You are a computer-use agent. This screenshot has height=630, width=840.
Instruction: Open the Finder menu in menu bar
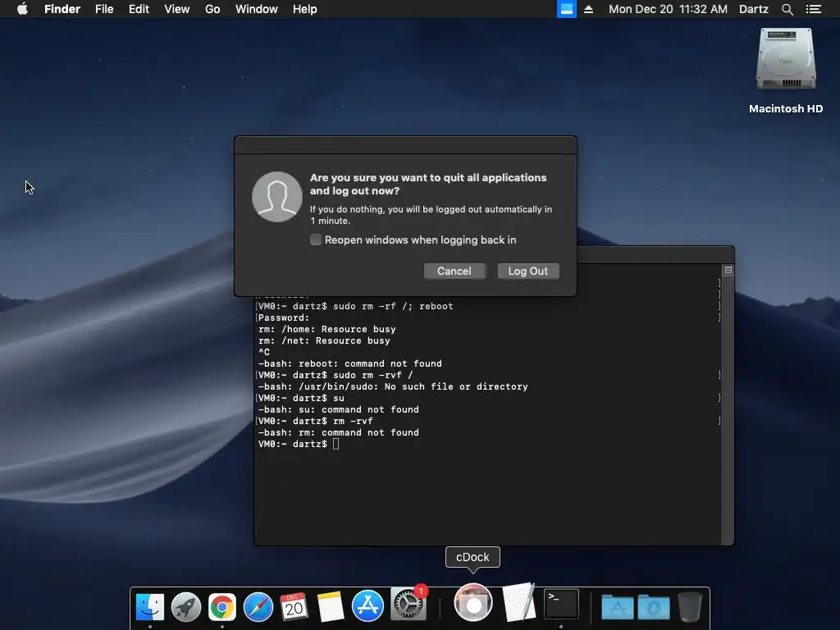[x=62, y=9]
